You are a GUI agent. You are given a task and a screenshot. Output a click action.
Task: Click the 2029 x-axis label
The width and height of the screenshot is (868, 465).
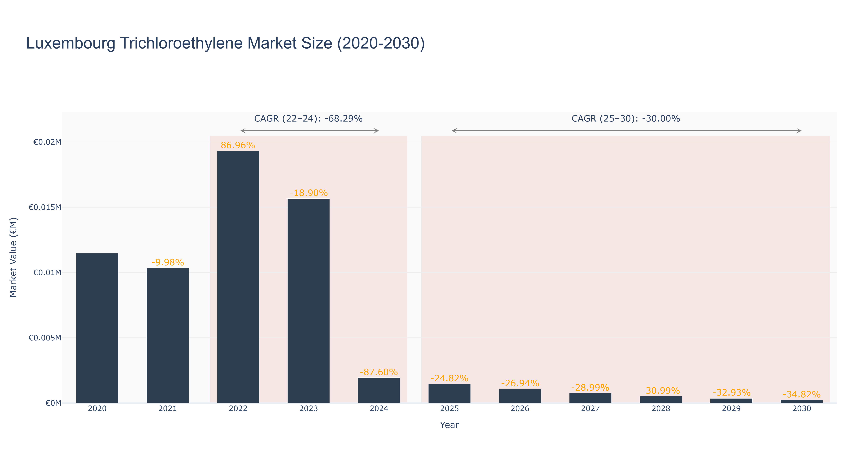[731, 409]
